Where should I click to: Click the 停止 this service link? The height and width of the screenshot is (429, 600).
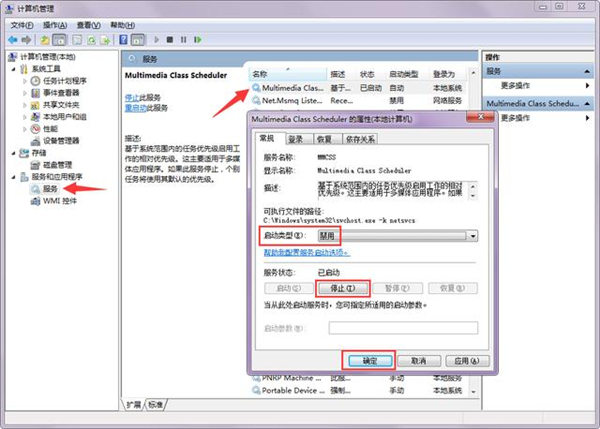132,98
